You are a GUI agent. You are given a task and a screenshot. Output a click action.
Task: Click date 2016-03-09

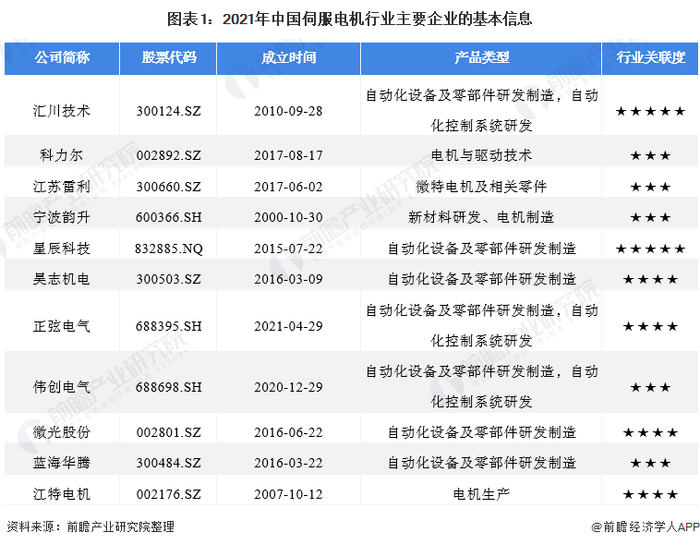coord(288,279)
